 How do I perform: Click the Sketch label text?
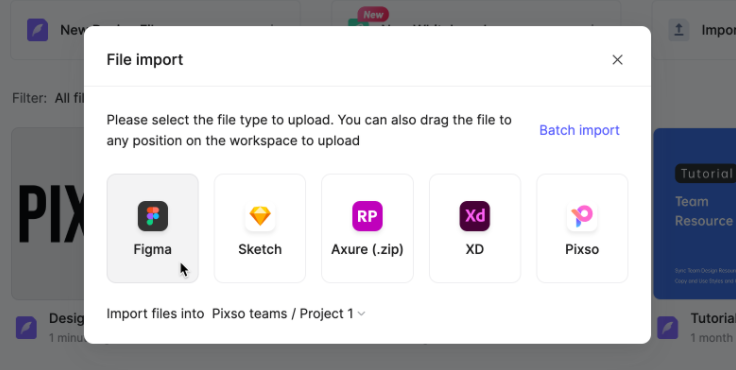tap(260, 249)
